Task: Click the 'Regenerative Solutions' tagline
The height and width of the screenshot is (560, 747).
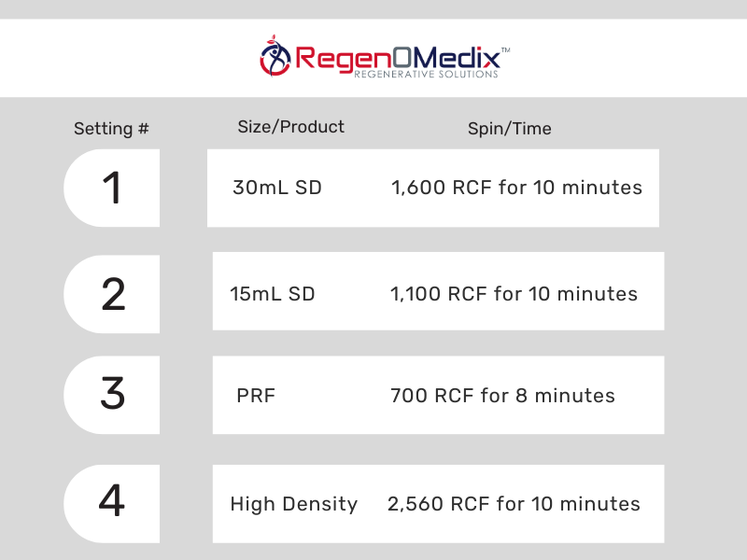Action: tap(426, 75)
